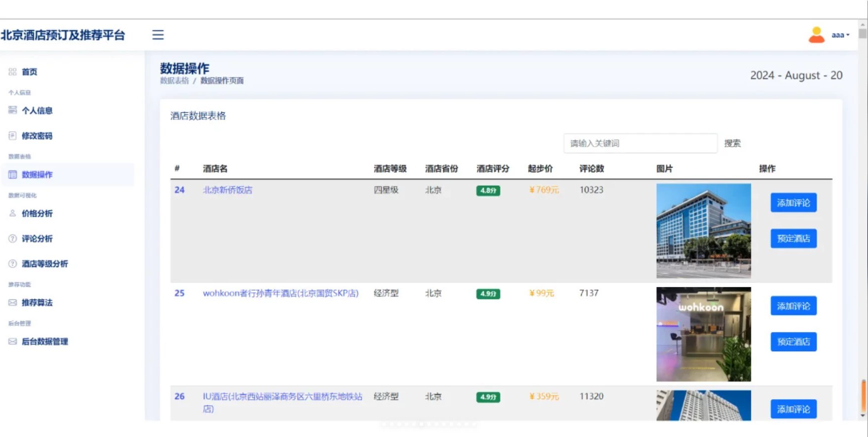The width and height of the screenshot is (868, 437).
Task: Click the 起步价 column header
Action: [x=540, y=169]
